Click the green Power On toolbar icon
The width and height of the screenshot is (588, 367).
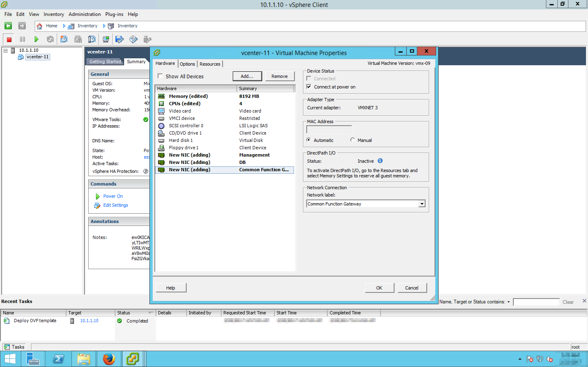tap(37, 39)
